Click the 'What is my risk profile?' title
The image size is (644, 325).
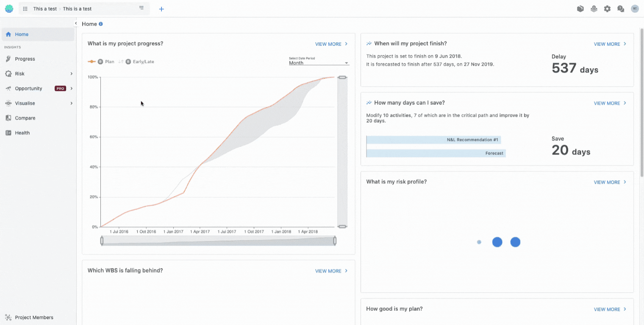396,182
